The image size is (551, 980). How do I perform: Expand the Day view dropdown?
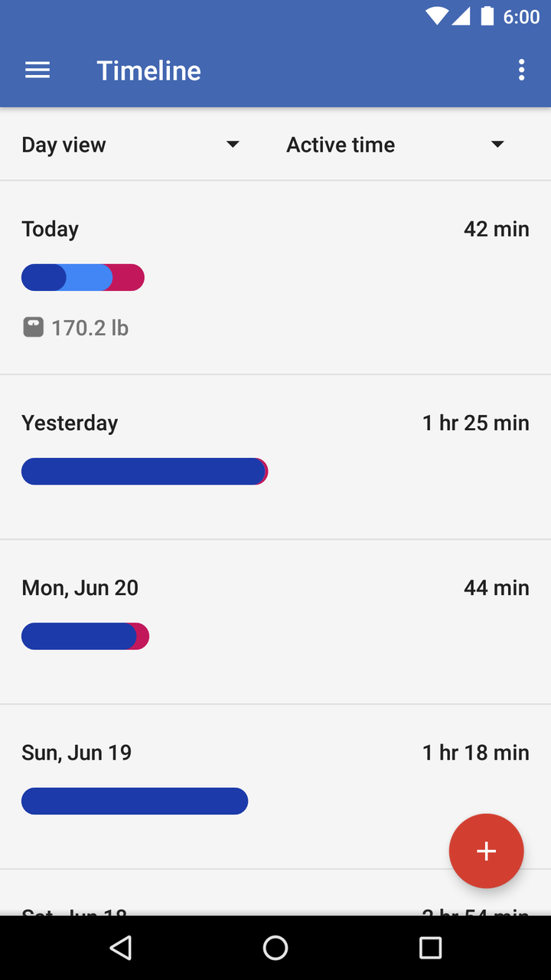(x=130, y=145)
